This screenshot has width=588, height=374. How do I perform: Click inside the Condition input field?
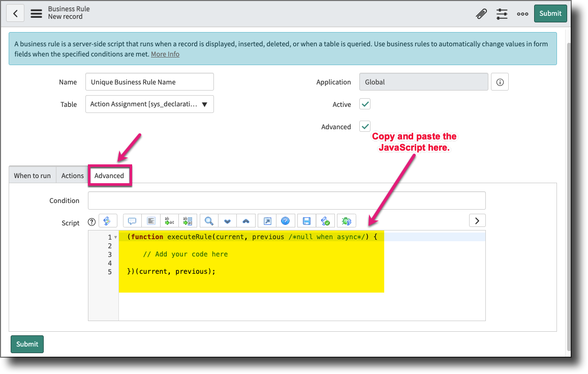(x=286, y=200)
